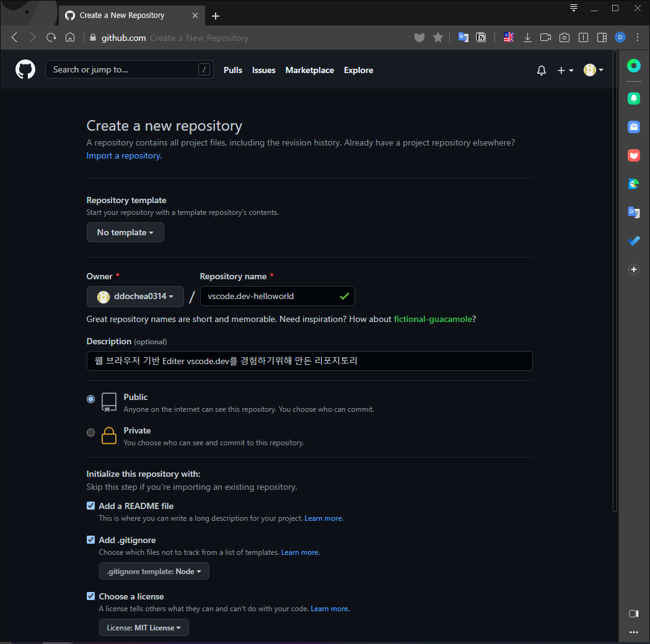650x644 pixels.
Task: Bookmark page with star icon
Action: tap(437, 38)
